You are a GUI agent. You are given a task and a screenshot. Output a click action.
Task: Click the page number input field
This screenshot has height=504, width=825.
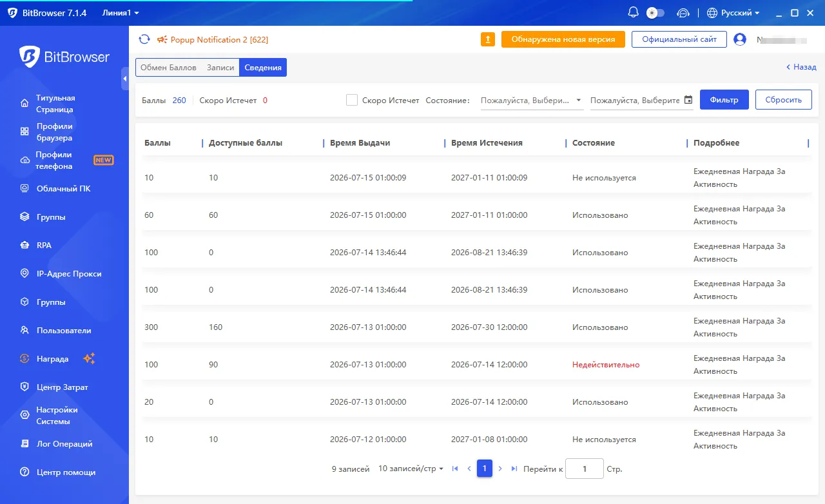click(x=585, y=469)
